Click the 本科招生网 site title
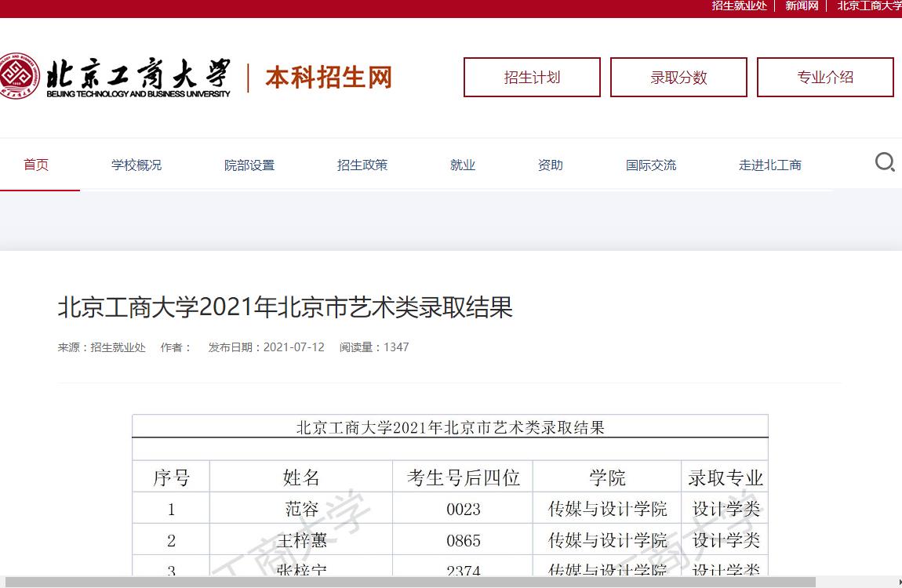The width and height of the screenshot is (902, 588). point(328,78)
